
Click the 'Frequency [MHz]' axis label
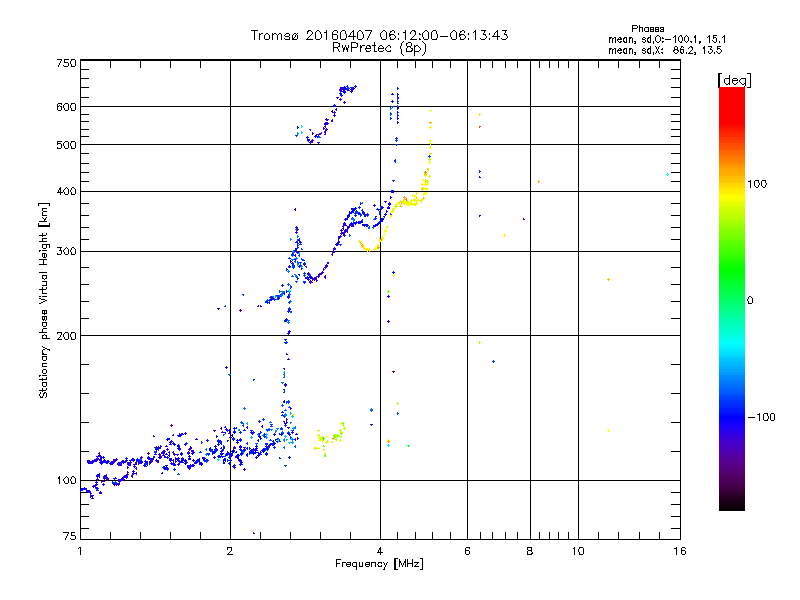(x=379, y=564)
